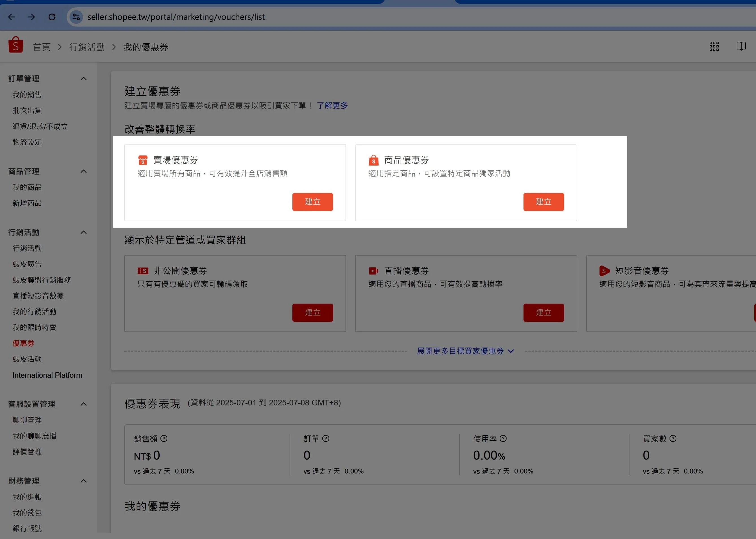756x539 pixels.
Task: Open 我的限時特賣 in sidebar
Action: point(34,328)
